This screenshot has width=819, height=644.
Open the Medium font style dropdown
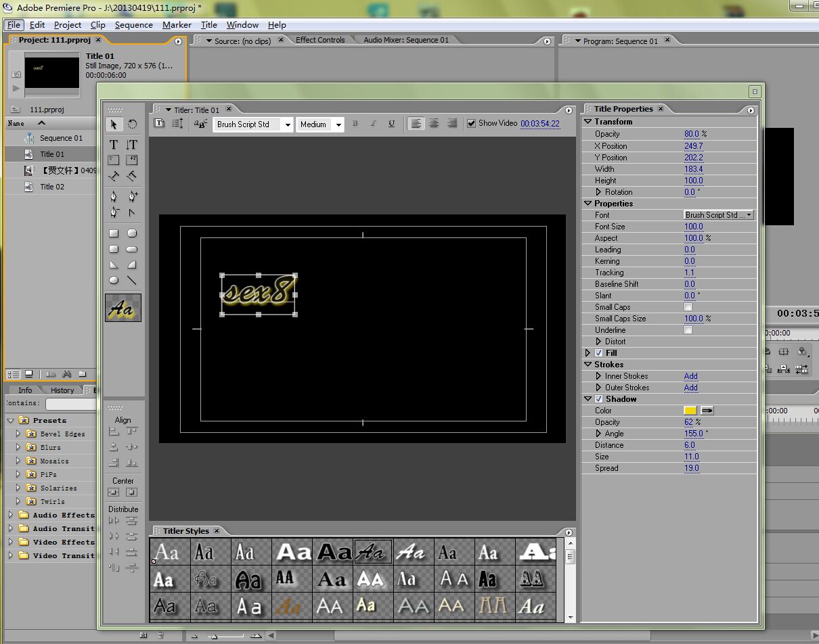pyautogui.click(x=338, y=124)
